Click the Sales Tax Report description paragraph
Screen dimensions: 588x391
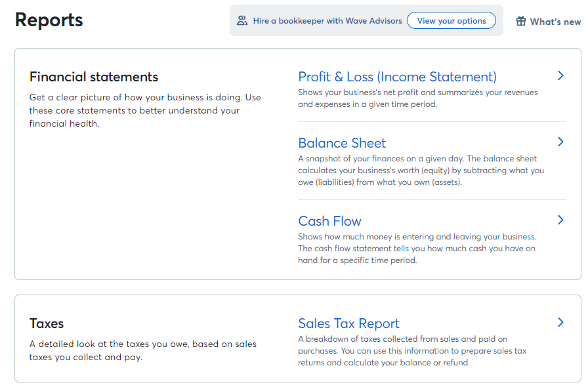click(412, 351)
